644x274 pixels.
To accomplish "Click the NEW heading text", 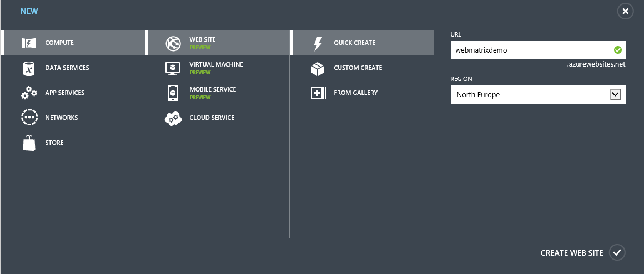I will pyautogui.click(x=29, y=11).
